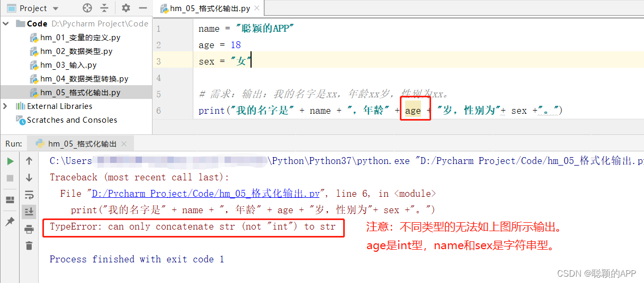The height and width of the screenshot is (283, 644).
Task: Toggle scroll to end in Run console
Action: coord(29,212)
